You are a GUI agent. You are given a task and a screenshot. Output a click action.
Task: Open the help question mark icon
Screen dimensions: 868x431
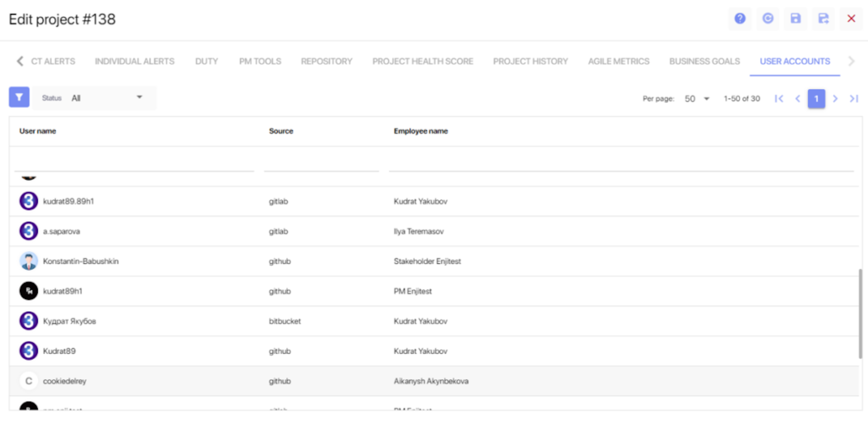740,19
